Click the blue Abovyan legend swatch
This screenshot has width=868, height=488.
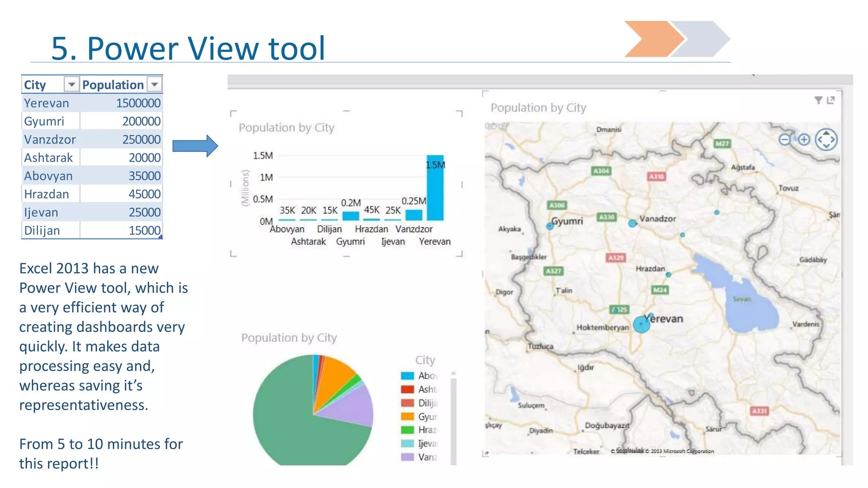(x=407, y=376)
